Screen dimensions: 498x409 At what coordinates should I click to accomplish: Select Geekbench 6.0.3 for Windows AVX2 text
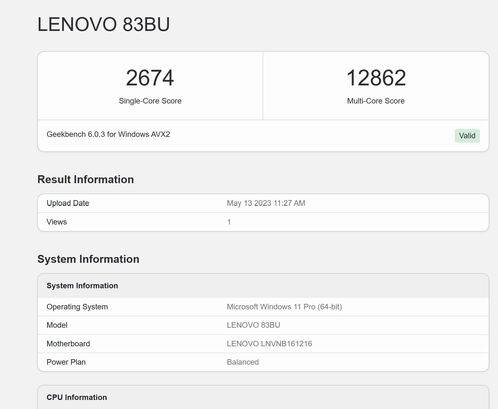(x=108, y=134)
